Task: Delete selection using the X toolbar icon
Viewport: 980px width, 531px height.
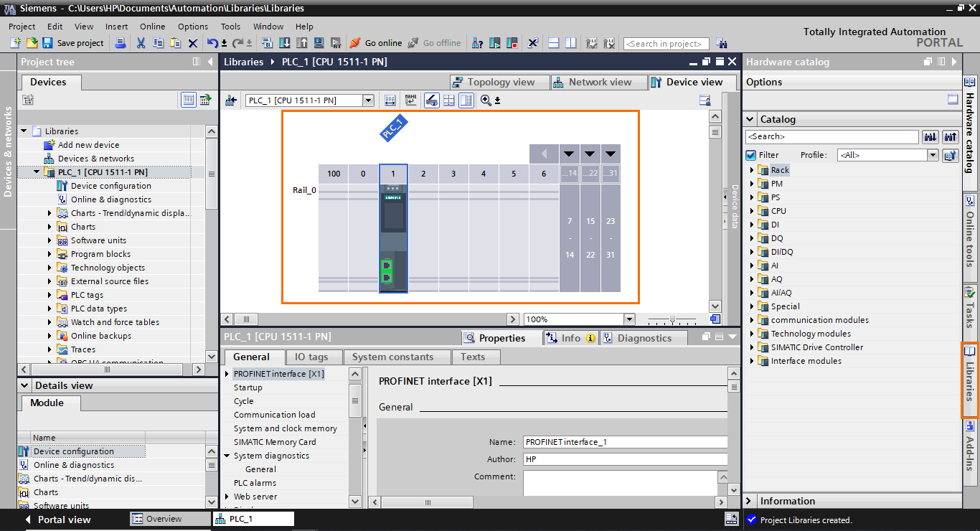Action: pyautogui.click(x=193, y=43)
